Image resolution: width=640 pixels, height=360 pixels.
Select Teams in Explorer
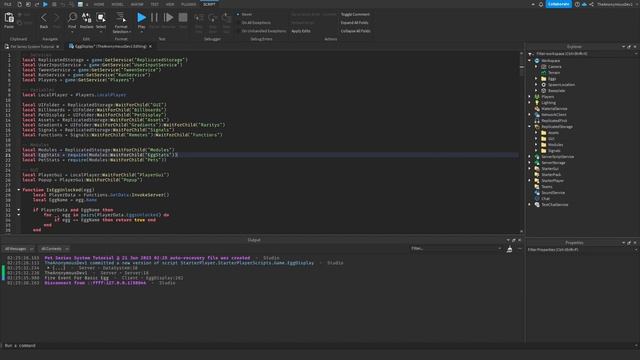click(547, 187)
